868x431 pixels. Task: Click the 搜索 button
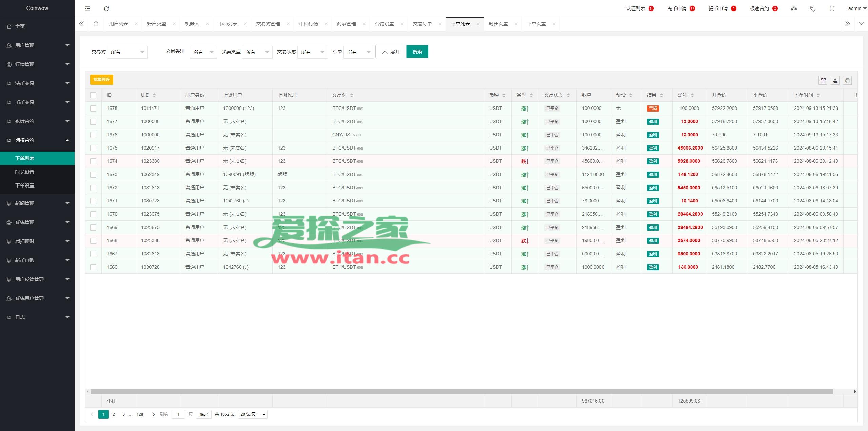(x=417, y=52)
